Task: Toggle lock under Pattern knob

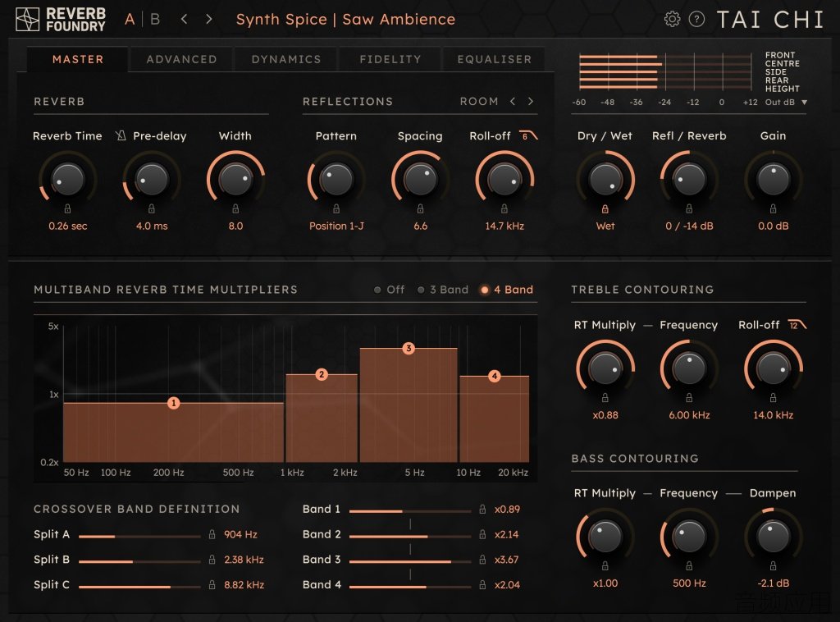Action: click(336, 208)
